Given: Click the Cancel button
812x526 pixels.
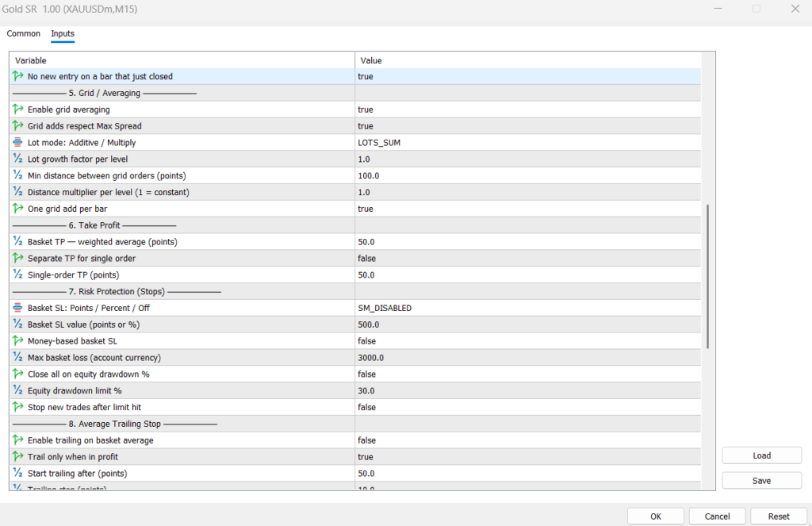Looking at the screenshot, I should (x=717, y=516).
